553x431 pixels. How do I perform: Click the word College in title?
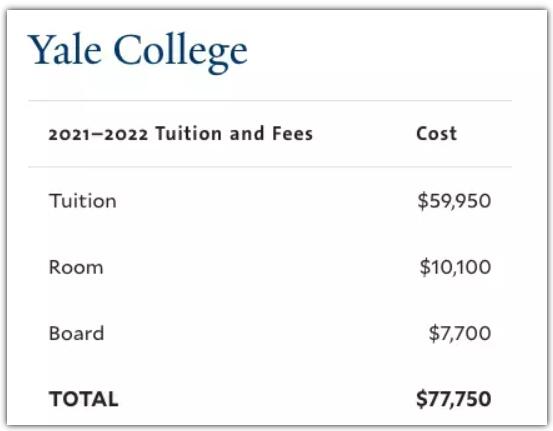(181, 53)
